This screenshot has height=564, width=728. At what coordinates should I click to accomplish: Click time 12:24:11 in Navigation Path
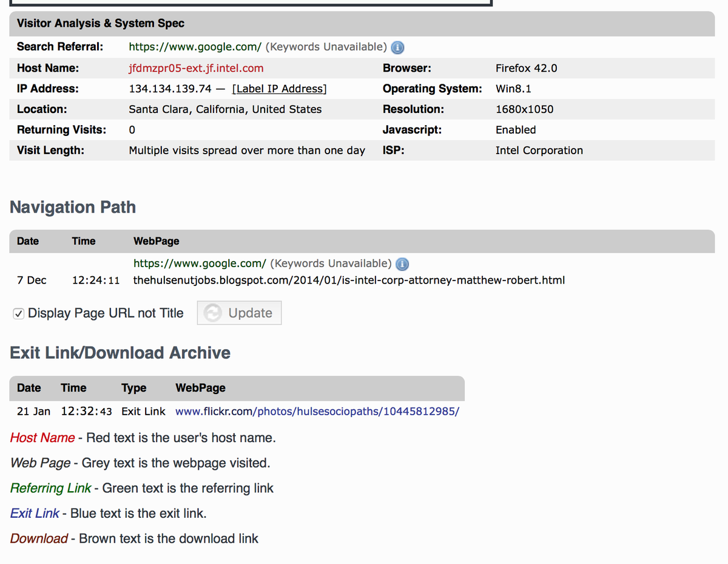(96, 280)
